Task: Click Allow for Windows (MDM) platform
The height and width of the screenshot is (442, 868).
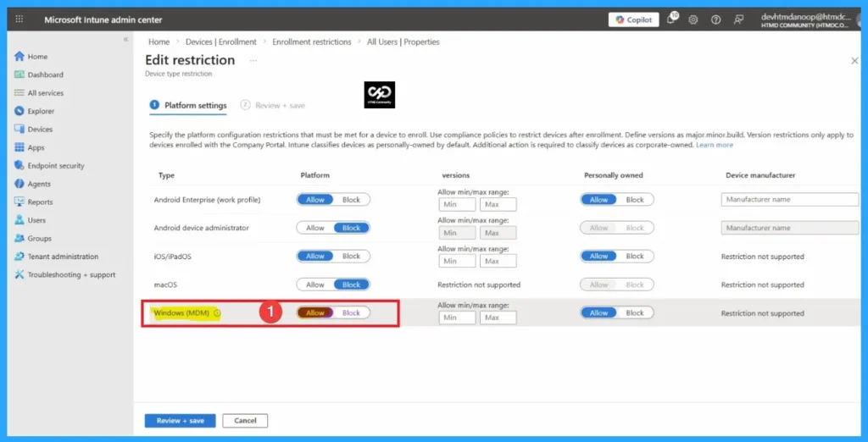Action: tap(315, 313)
